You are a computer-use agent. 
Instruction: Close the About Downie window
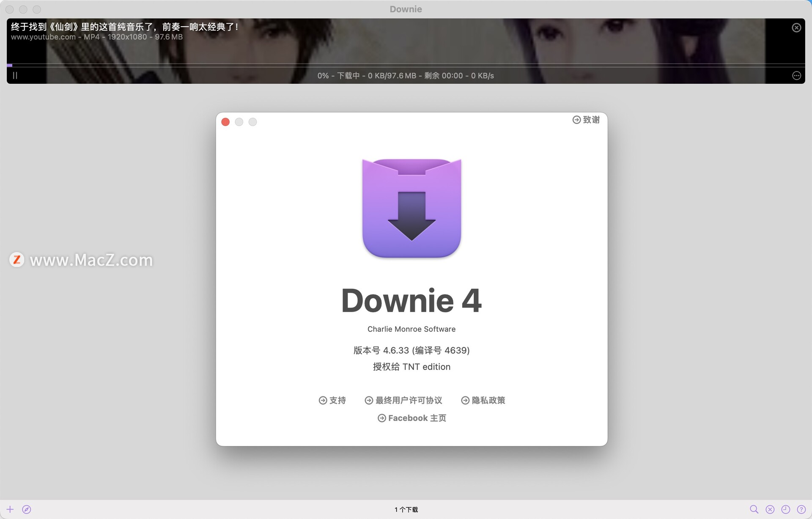click(x=225, y=122)
